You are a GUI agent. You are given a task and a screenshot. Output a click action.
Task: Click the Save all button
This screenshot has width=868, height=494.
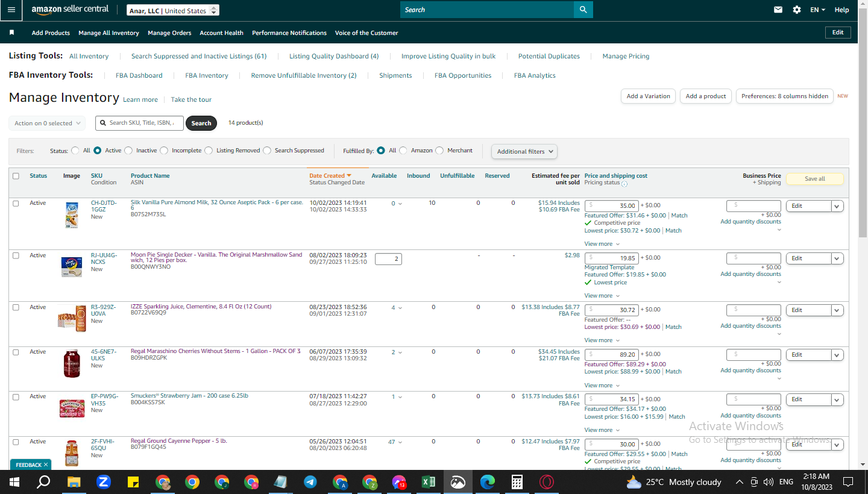tap(814, 179)
